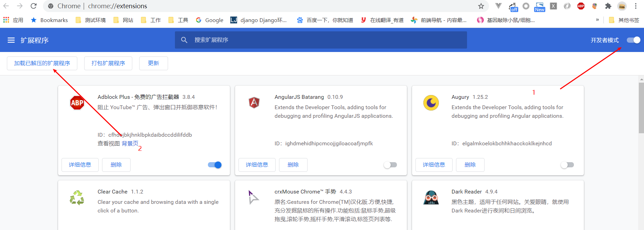
Task: Turn off developer mode toggle
Action: click(x=633, y=40)
